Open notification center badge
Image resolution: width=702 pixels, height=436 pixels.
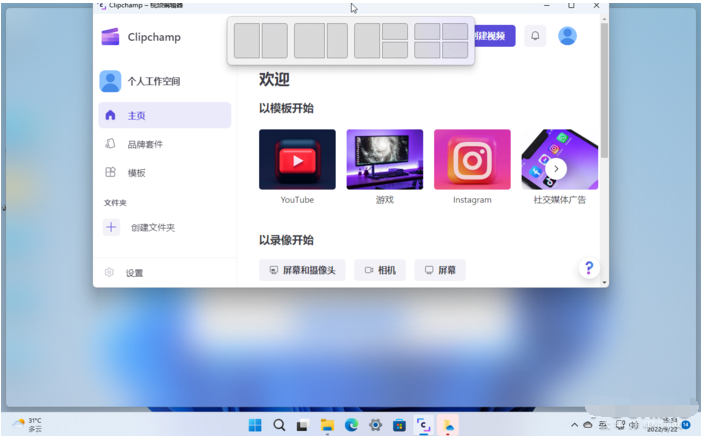click(x=686, y=425)
